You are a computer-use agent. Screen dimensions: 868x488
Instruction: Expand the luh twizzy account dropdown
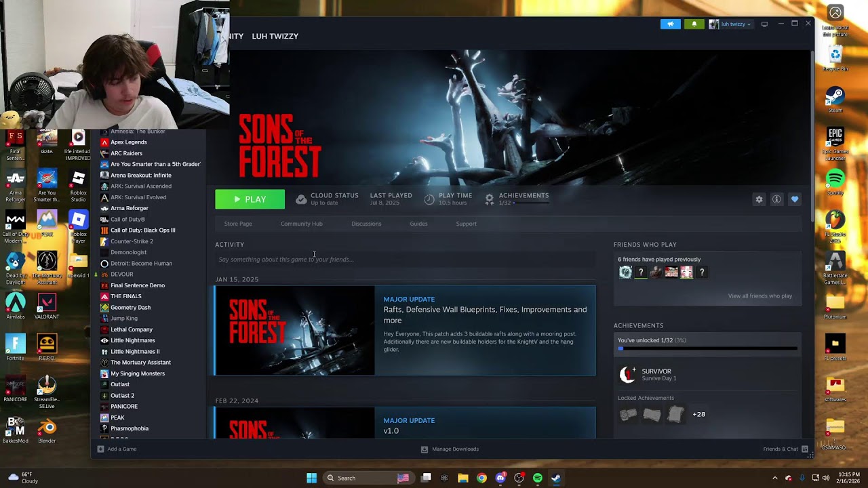point(730,24)
